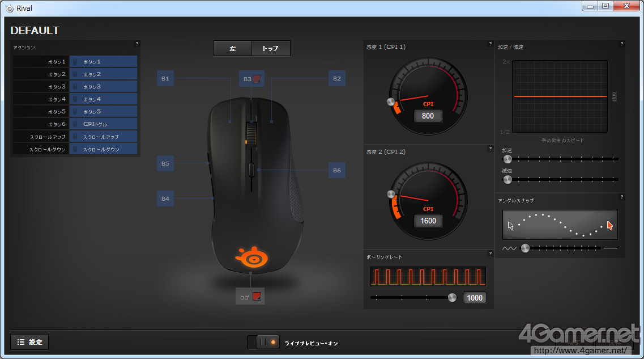Open the 設定 menu button
Viewport: 644px width, 359px height.
(29, 342)
